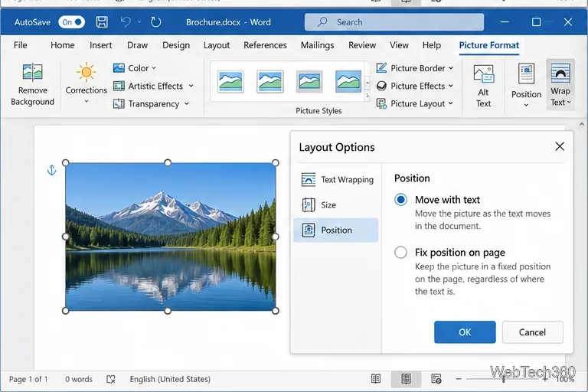This screenshot has width=588, height=392.
Task: Switch to the Home tab
Action: tap(63, 45)
